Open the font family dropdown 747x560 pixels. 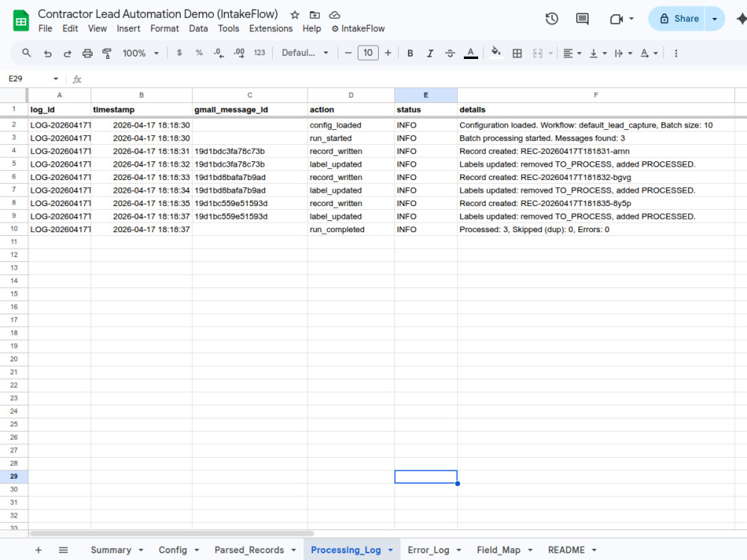pos(305,53)
